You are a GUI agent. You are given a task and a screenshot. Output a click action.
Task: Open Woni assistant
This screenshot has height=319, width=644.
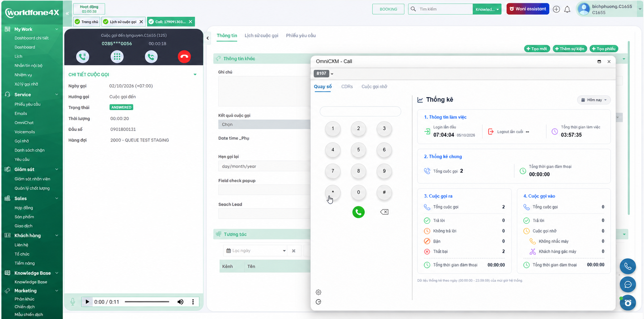pyautogui.click(x=528, y=9)
